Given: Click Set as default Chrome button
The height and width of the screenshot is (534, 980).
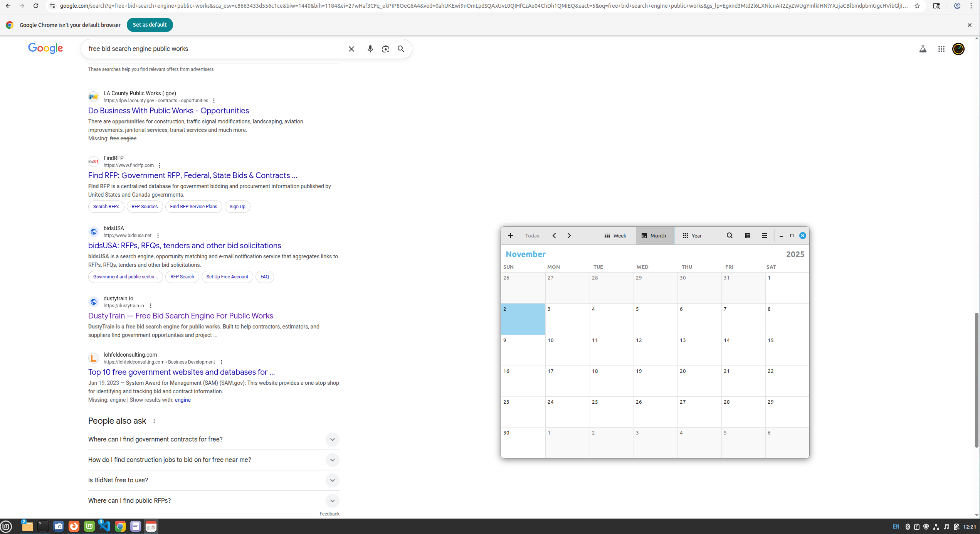Looking at the screenshot, I should click(x=150, y=25).
